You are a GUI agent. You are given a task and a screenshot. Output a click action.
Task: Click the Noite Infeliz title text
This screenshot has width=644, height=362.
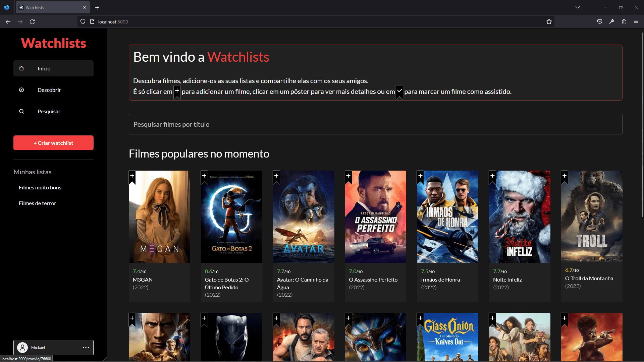[x=507, y=280]
